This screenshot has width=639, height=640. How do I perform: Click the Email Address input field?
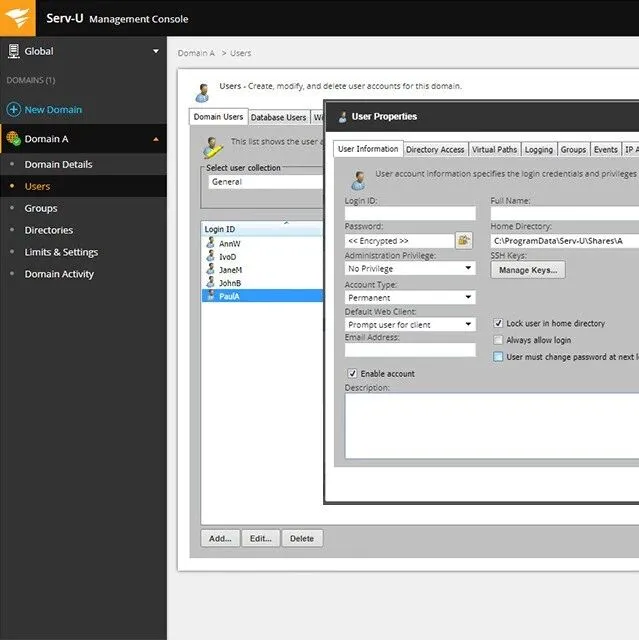click(x=410, y=350)
